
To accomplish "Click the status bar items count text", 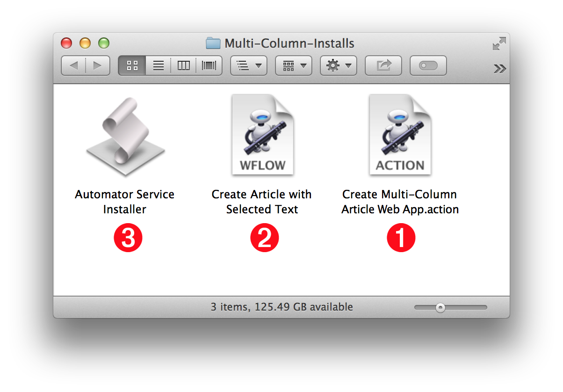I will (x=282, y=307).
